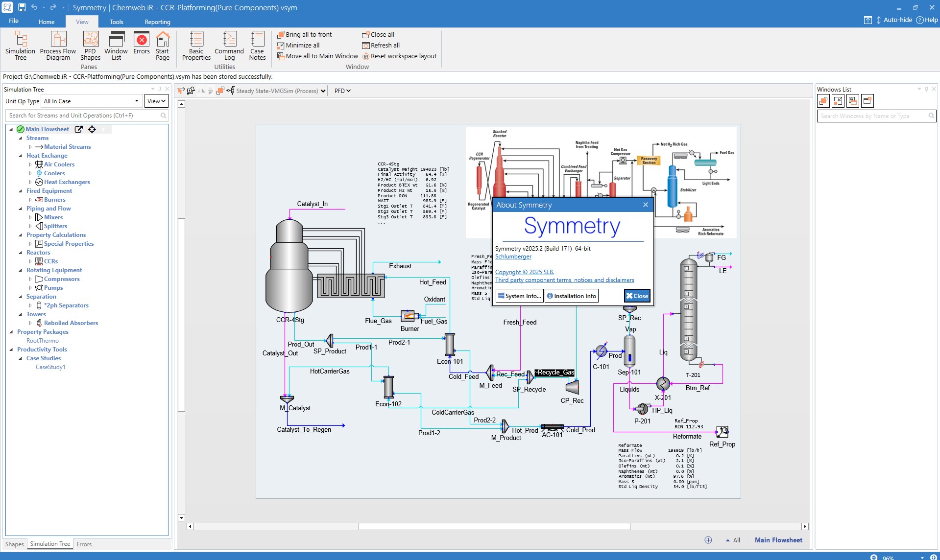The width and height of the screenshot is (940, 560).
Task: Click the Close button in About dialog
Action: point(637,296)
